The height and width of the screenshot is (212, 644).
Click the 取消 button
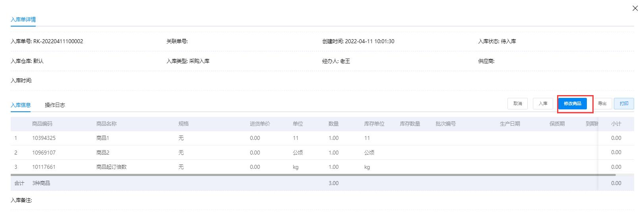pos(517,103)
